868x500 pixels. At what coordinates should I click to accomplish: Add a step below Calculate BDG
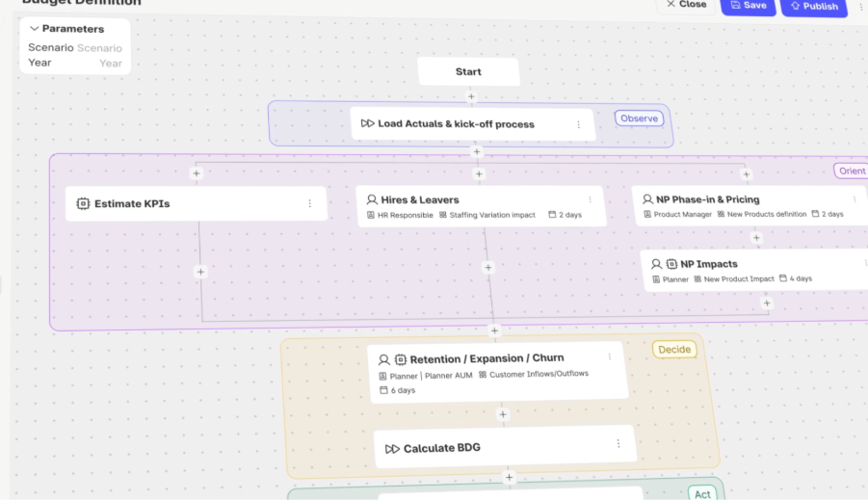[x=509, y=477]
